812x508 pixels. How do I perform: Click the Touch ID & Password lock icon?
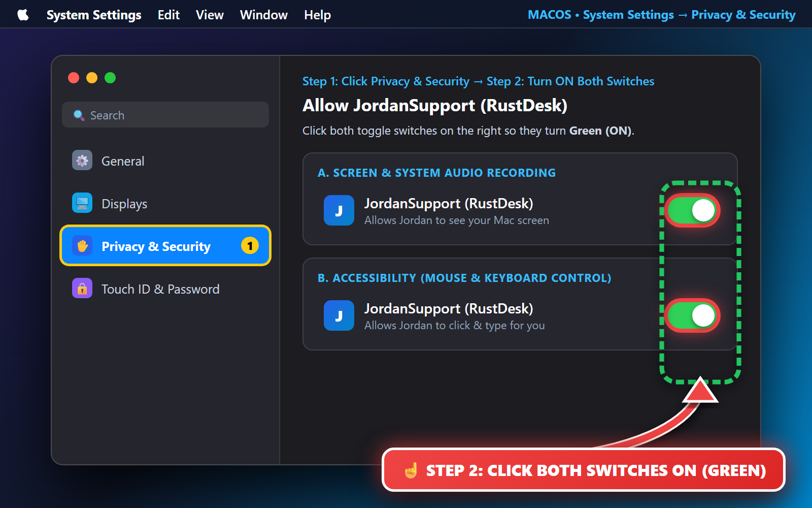pos(82,289)
